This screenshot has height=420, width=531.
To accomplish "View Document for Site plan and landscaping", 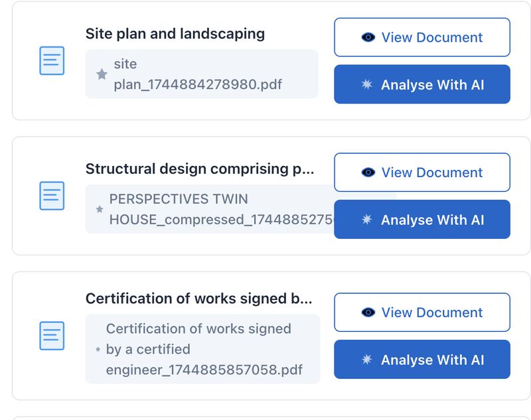I will click(422, 38).
